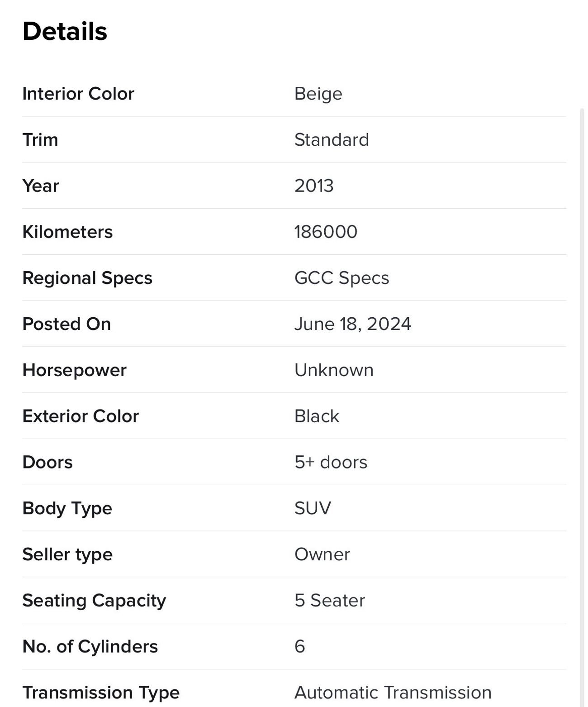
Task: Select the Interior Color label
Action: 78,94
